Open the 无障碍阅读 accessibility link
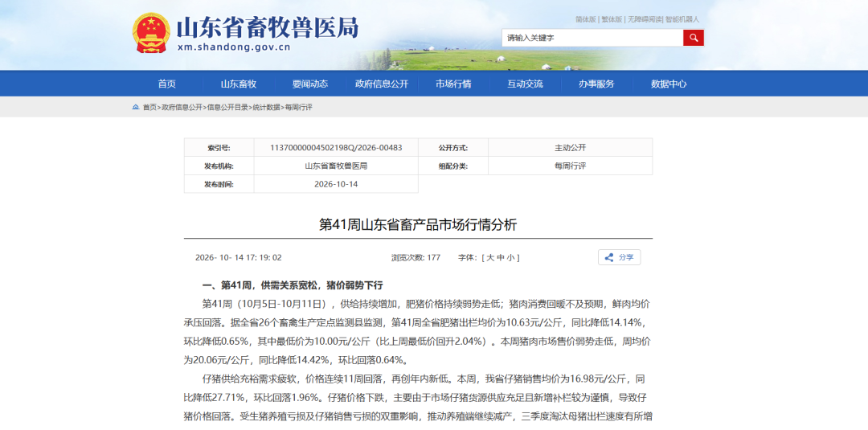Screen dimensions: 868x430 coord(644,19)
